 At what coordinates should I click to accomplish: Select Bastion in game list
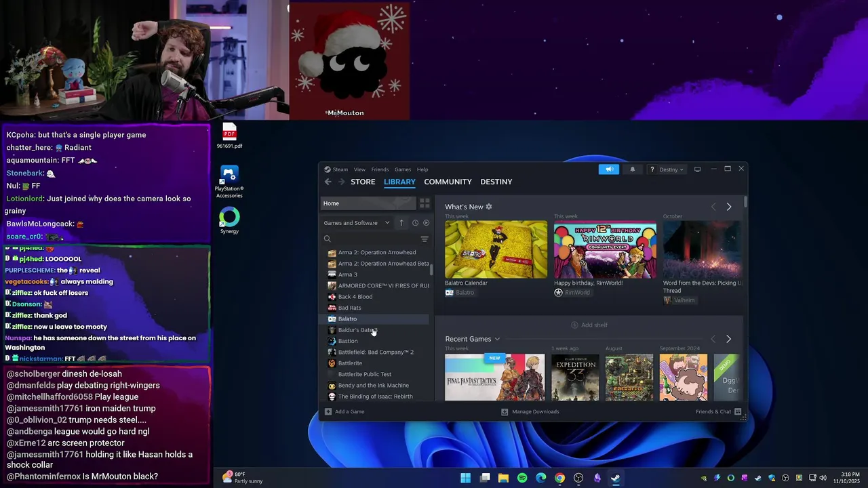(x=375, y=341)
